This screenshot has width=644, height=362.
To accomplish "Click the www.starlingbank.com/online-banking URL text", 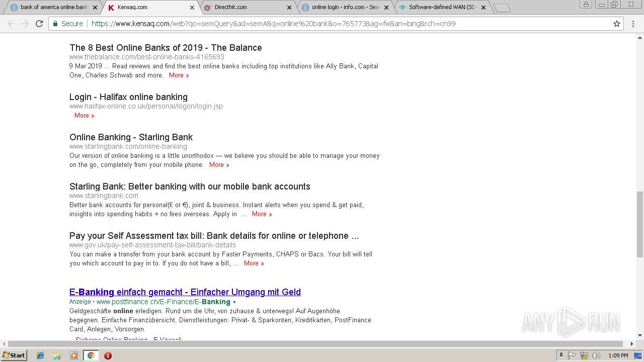I will 128,147.
